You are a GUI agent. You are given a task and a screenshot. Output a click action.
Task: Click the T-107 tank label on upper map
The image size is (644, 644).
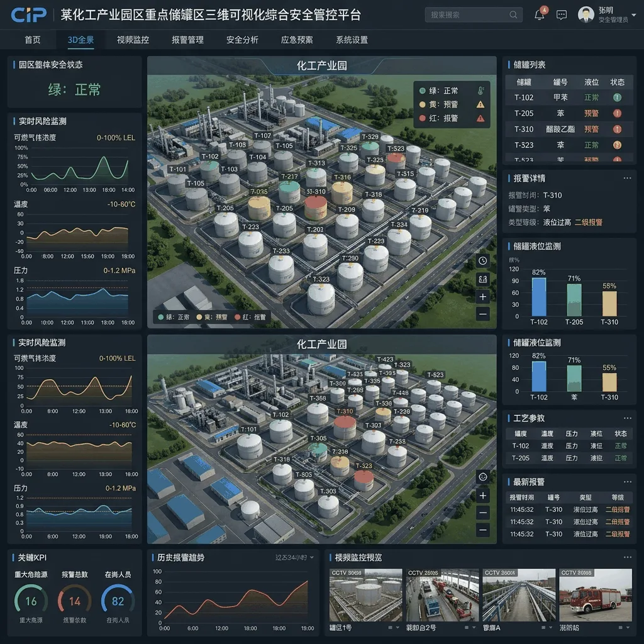coord(262,136)
